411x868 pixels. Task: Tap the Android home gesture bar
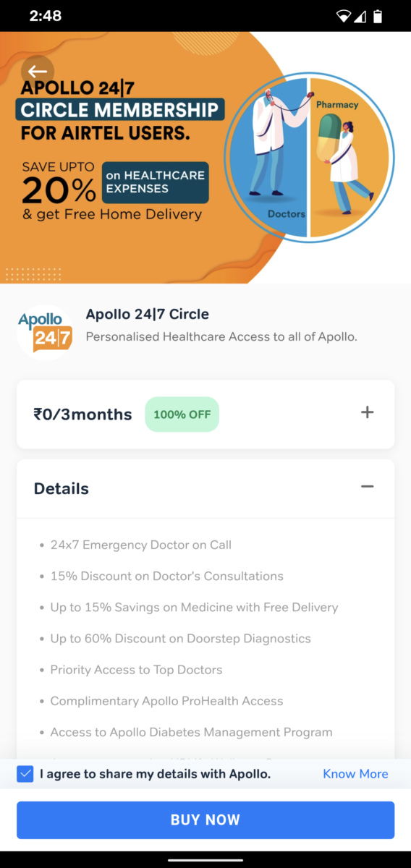tap(205, 859)
